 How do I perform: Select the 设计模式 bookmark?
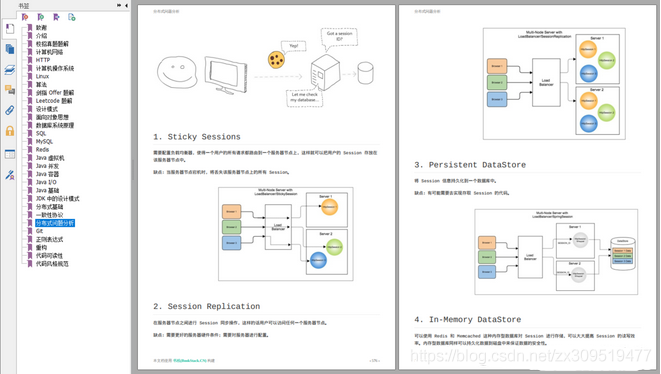click(47, 109)
